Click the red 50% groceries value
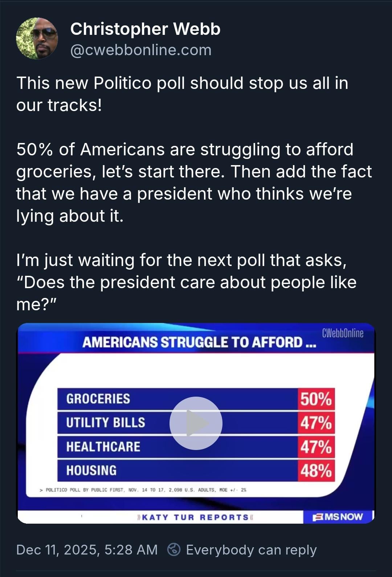This screenshot has height=577, width=392. pos(316,399)
